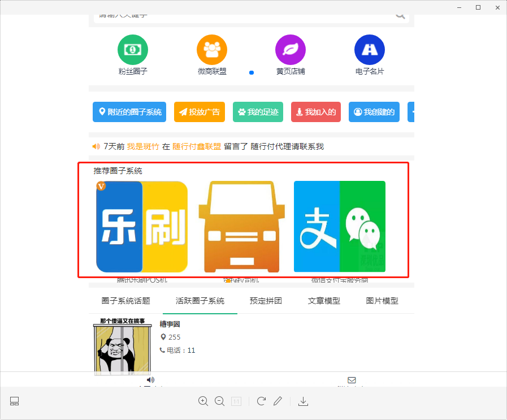Click the 附近的圈子系统 button
Screen dimensions: 507x420
pyautogui.click(x=130, y=112)
